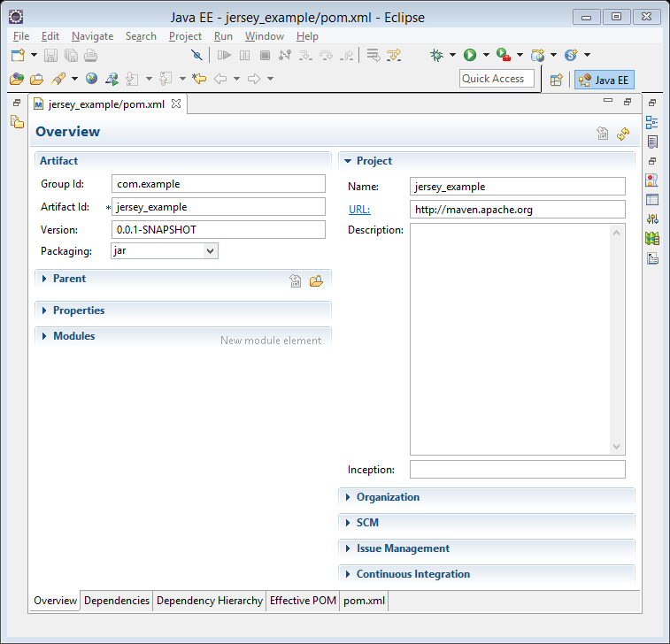Screen dimensions: 670x644
Task: Click the Open Type folder icon
Action: click(x=17, y=79)
